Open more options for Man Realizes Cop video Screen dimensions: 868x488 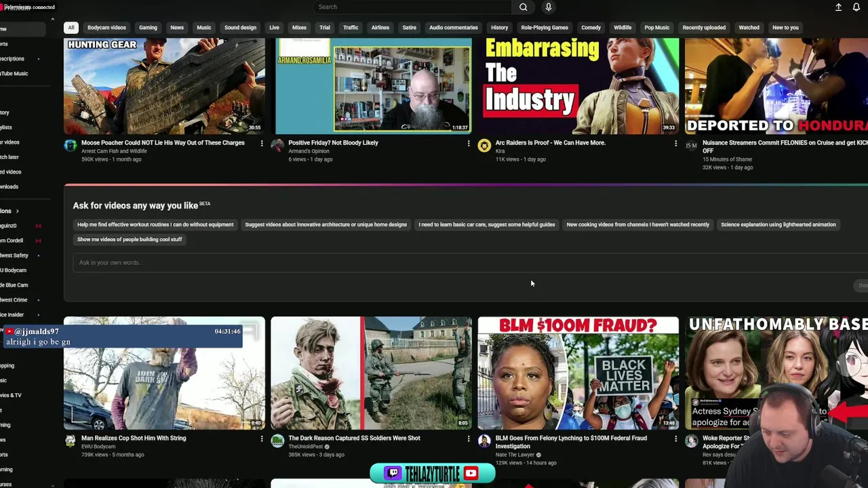tap(262, 439)
